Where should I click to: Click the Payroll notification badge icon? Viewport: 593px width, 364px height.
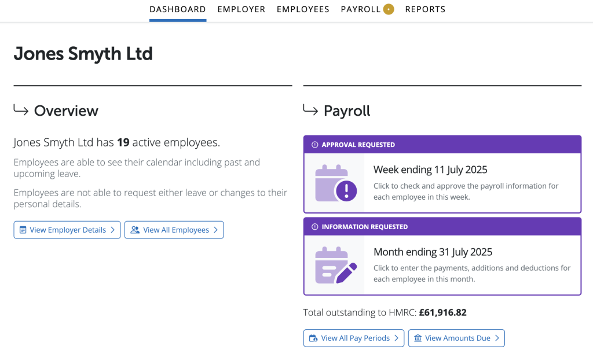389,9
